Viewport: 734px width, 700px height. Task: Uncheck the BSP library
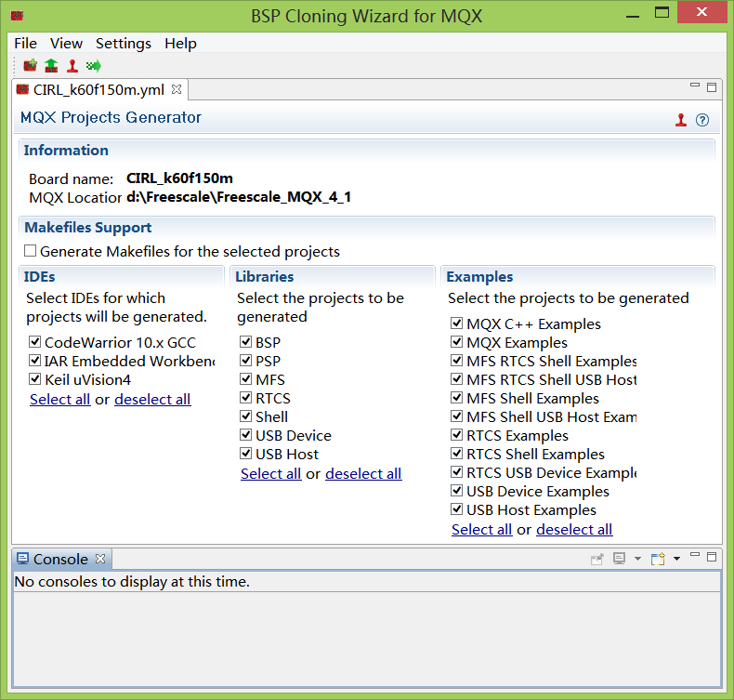pyautogui.click(x=246, y=342)
